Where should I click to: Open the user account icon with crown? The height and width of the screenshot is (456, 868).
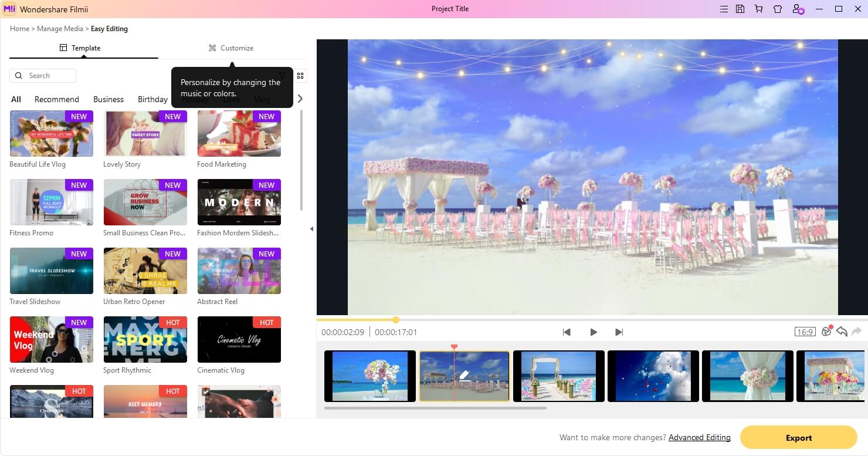click(x=798, y=9)
